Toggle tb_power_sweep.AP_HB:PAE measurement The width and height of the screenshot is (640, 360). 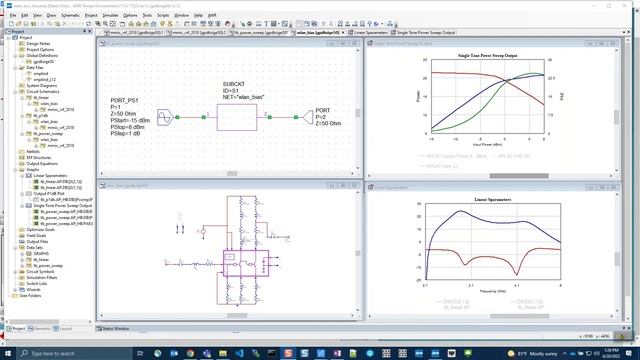tap(36, 224)
